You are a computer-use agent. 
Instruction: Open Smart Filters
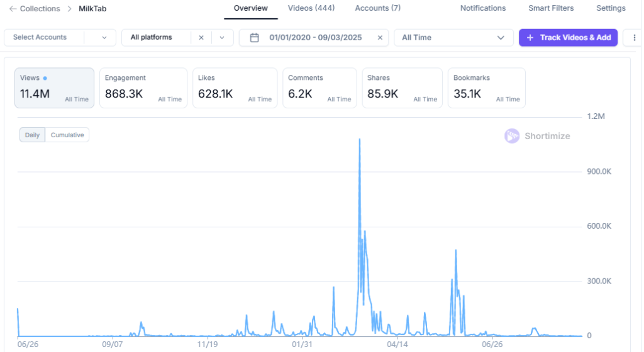pyautogui.click(x=551, y=9)
